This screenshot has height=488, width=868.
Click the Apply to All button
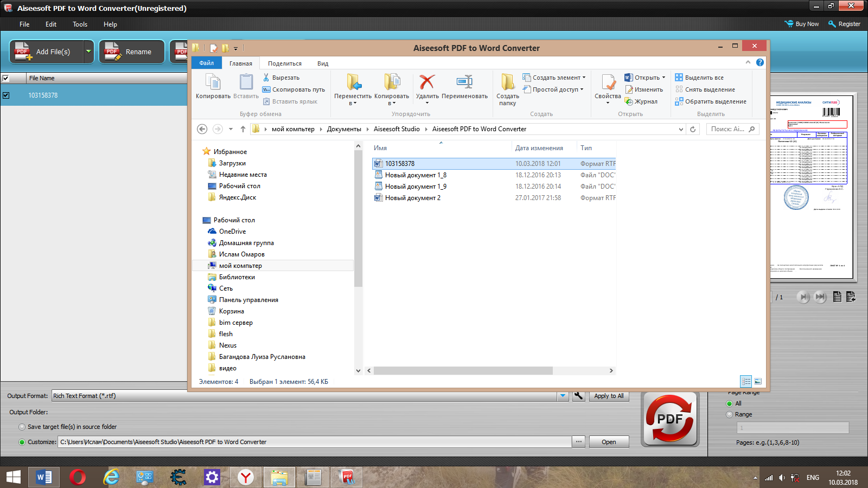click(609, 396)
